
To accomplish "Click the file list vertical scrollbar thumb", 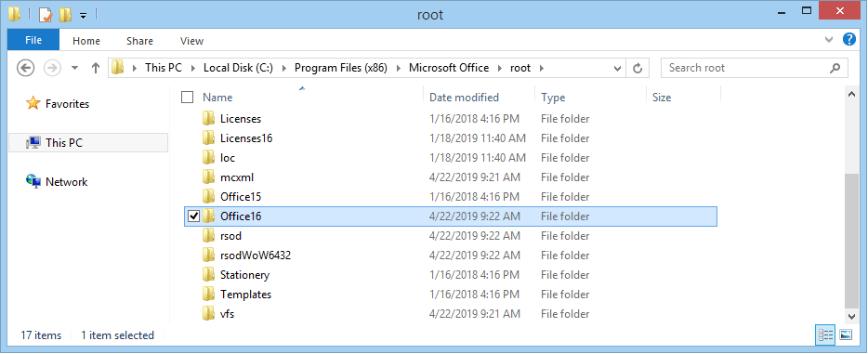I will pos(852,241).
